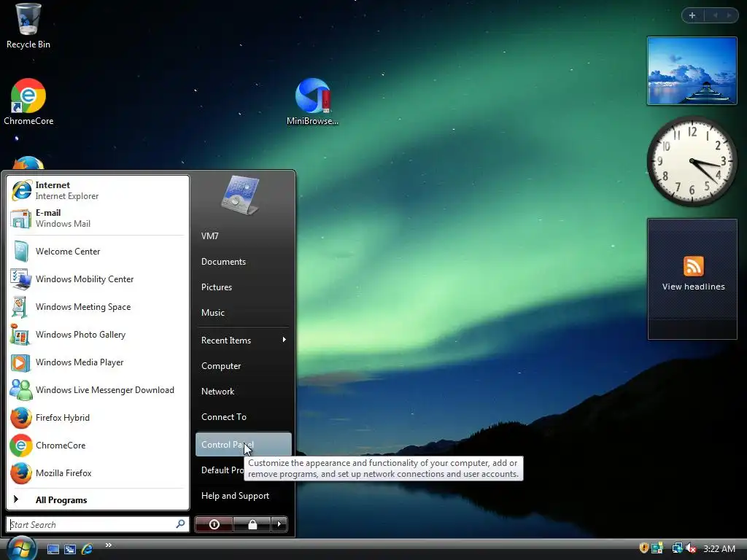This screenshot has width=747, height=560.
Task: Click the Windows Start orb
Action: click(20, 548)
